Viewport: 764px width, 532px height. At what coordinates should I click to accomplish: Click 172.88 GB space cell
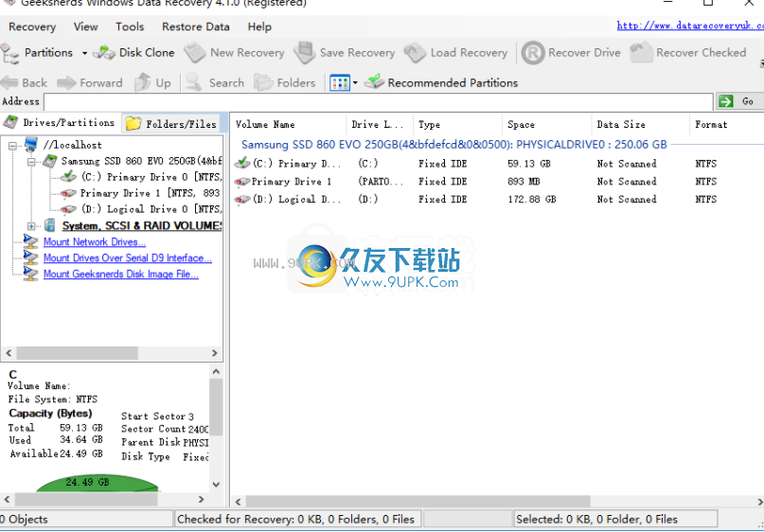(x=532, y=199)
